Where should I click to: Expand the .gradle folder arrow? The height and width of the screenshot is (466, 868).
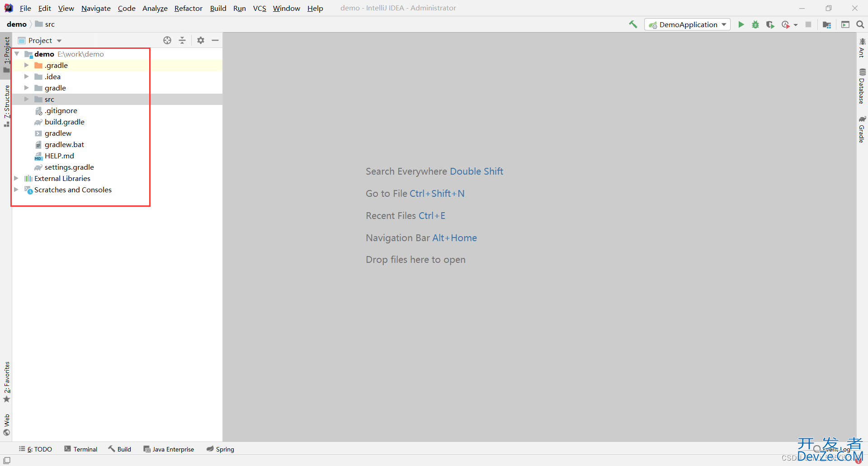click(27, 65)
